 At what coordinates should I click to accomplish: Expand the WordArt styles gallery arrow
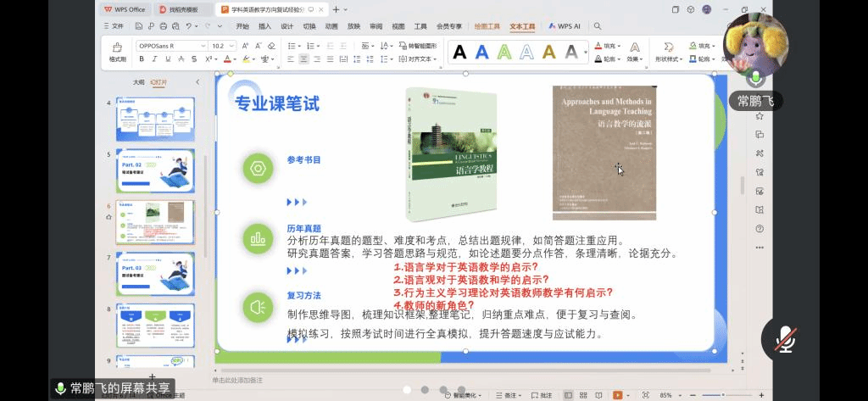point(586,53)
